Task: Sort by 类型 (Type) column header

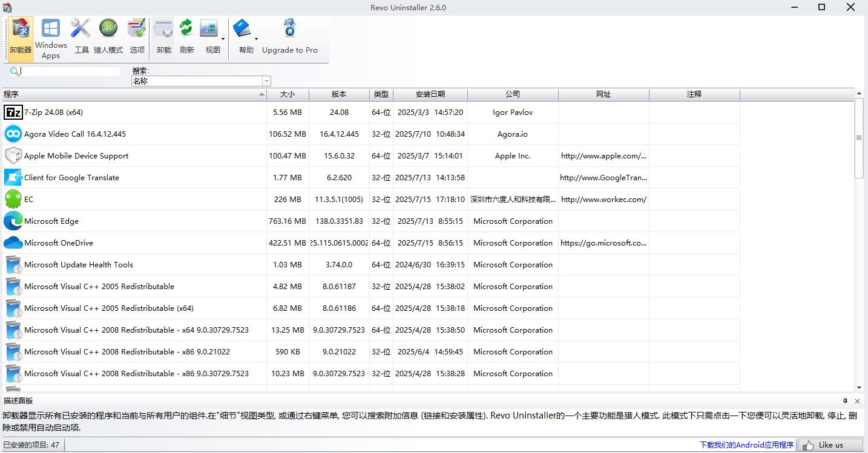Action: tap(381, 94)
